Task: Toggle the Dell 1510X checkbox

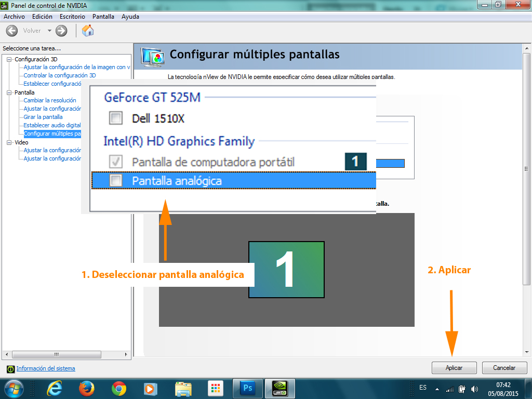Action: coord(116,118)
